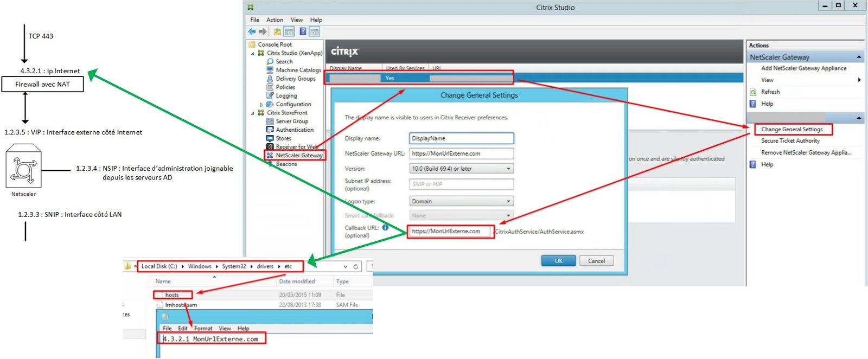
Task: Click the blue Help question-mark toolbar icon
Action: click(303, 31)
